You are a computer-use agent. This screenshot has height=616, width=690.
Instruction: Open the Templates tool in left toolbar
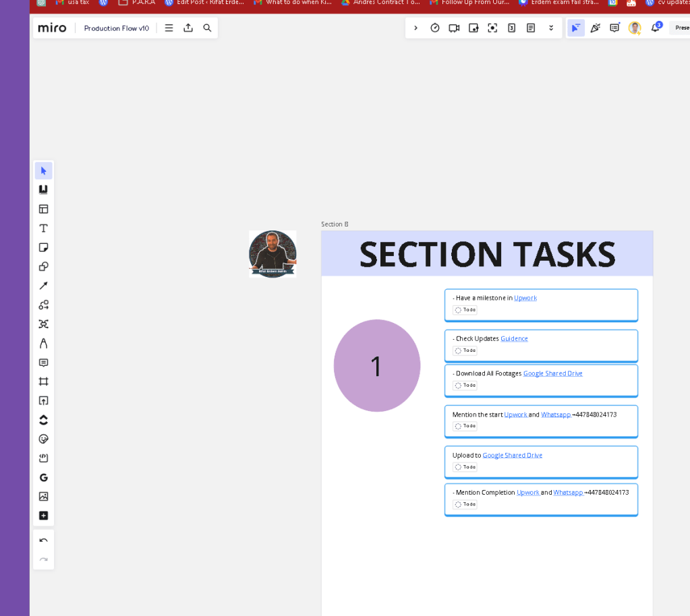[x=44, y=189]
